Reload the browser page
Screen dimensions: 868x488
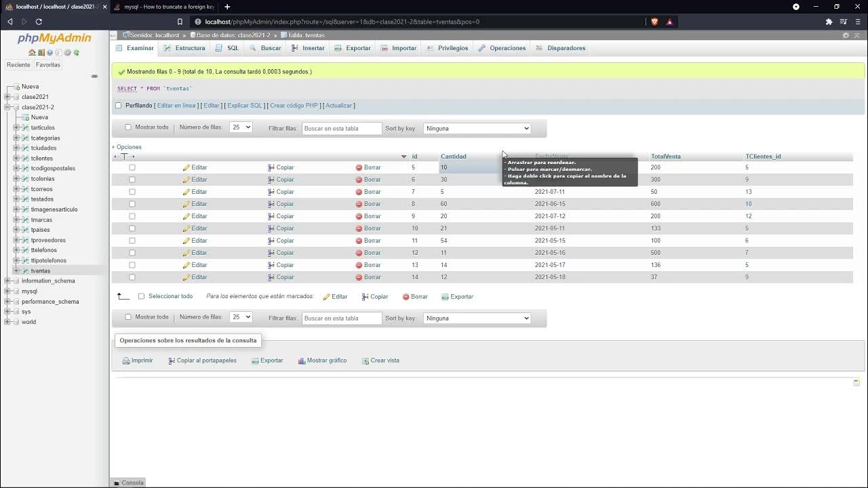[39, 22]
